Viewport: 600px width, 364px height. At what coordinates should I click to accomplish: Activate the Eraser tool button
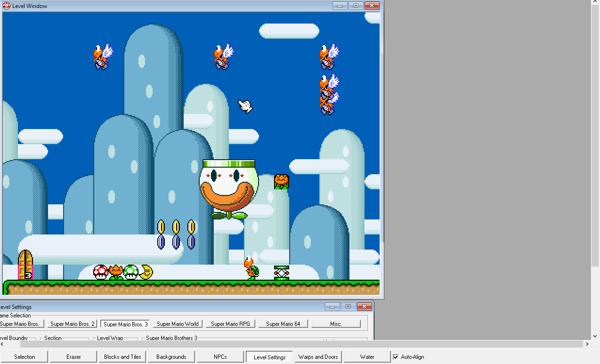(73, 357)
